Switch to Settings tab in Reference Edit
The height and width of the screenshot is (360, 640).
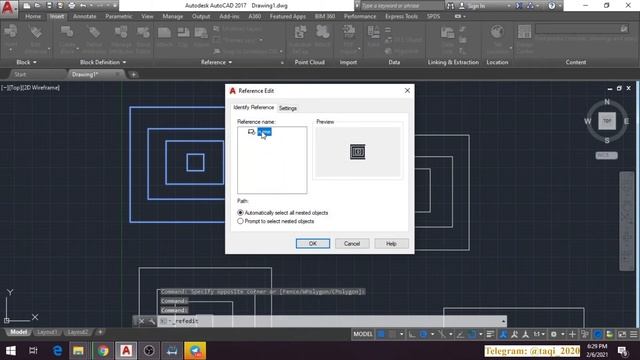(x=288, y=108)
